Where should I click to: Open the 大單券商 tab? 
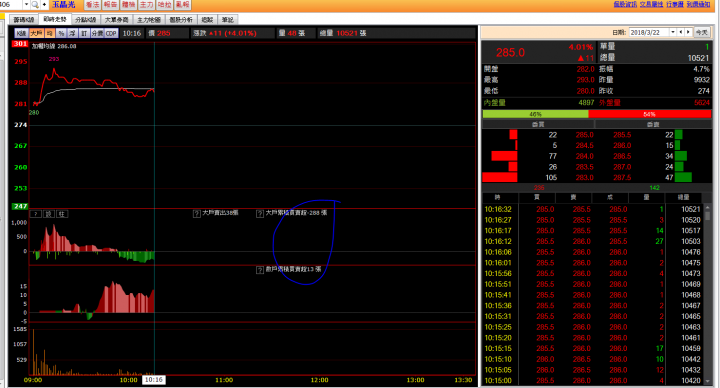click(117, 20)
